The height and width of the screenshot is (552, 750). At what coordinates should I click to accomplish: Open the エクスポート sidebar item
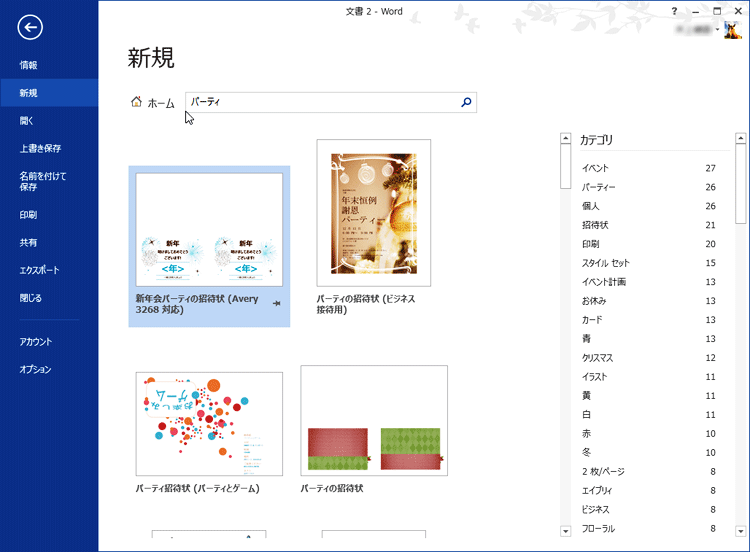[x=49, y=270]
